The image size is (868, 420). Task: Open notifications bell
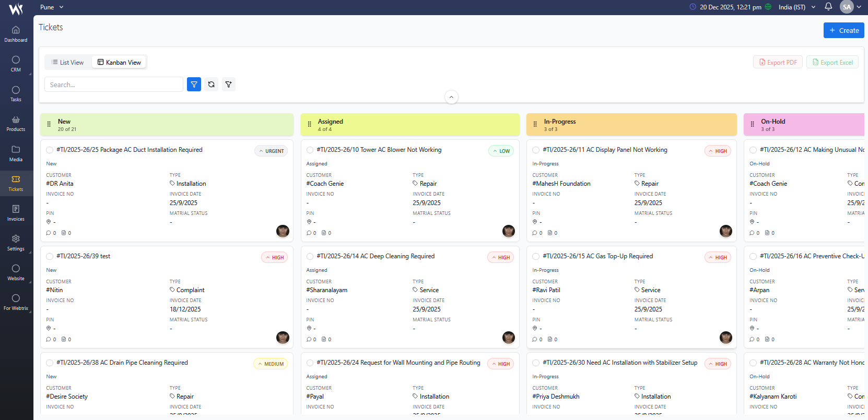coord(828,7)
